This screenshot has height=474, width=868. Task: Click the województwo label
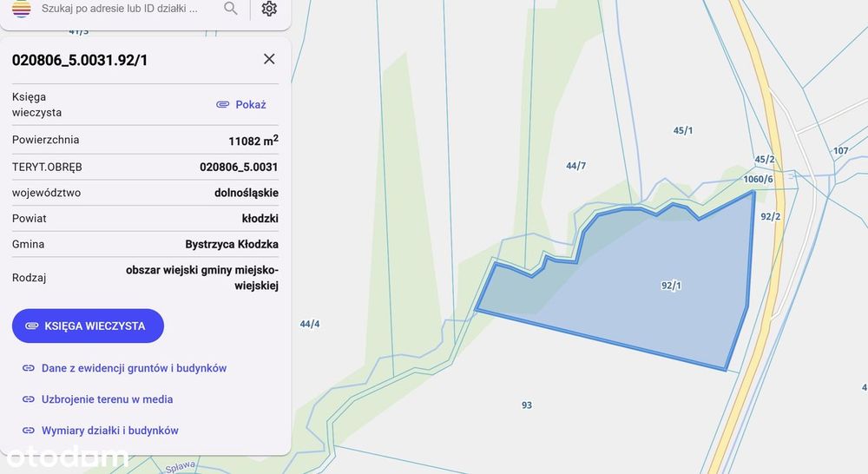click(47, 193)
